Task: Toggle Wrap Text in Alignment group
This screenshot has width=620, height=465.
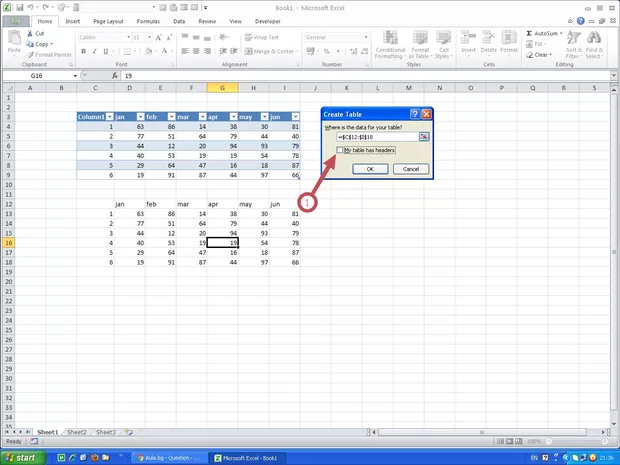Action: click(x=260, y=37)
